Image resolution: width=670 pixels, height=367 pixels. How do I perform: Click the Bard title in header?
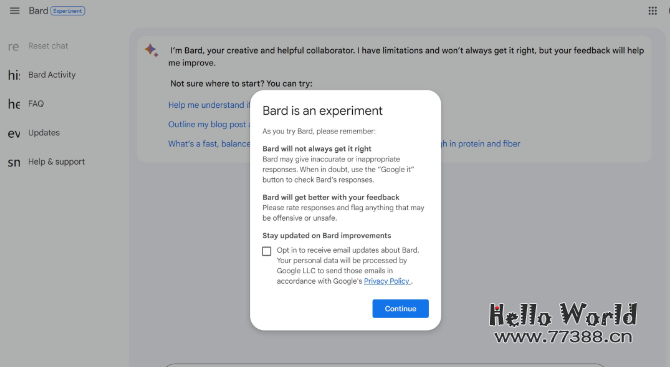click(x=38, y=11)
